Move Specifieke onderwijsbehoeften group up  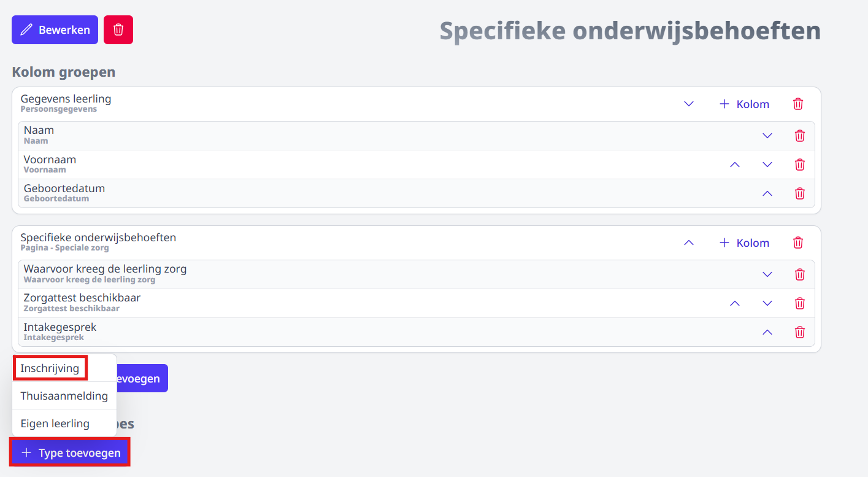coord(689,242)
